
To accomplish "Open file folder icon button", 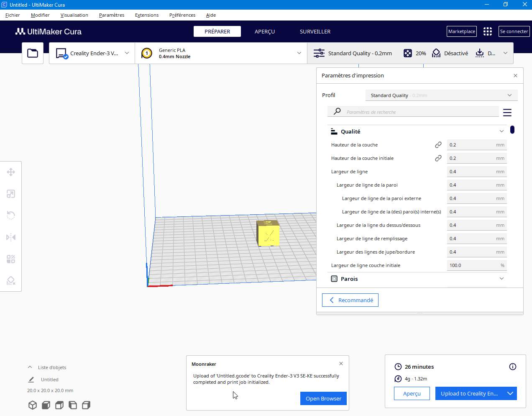I will click(x=33, y=53).
